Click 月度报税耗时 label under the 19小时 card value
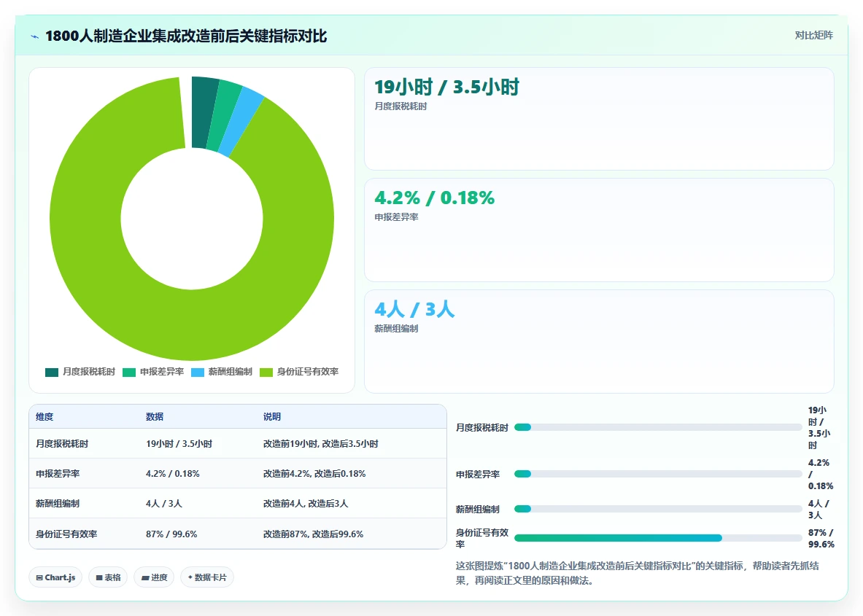 pos(400,106)
